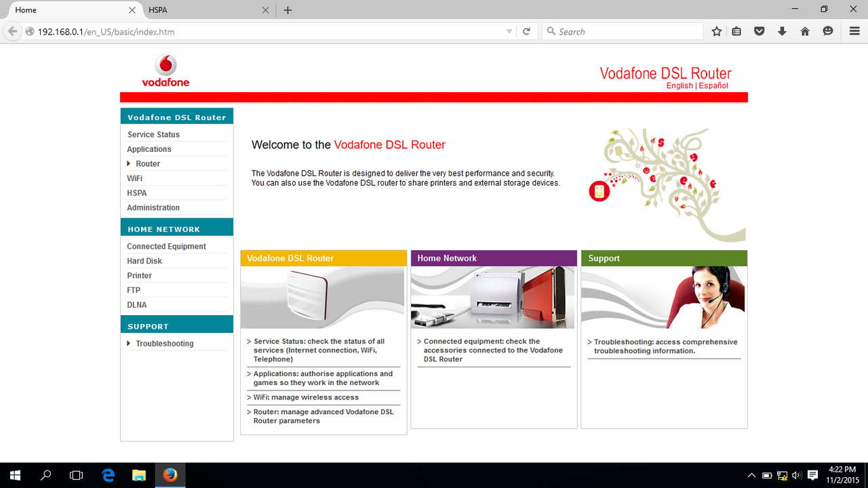Open Connected Equipment in sidebar
Image resolution: width=868 pixels, height=488 pixels.
click(166, 246)
